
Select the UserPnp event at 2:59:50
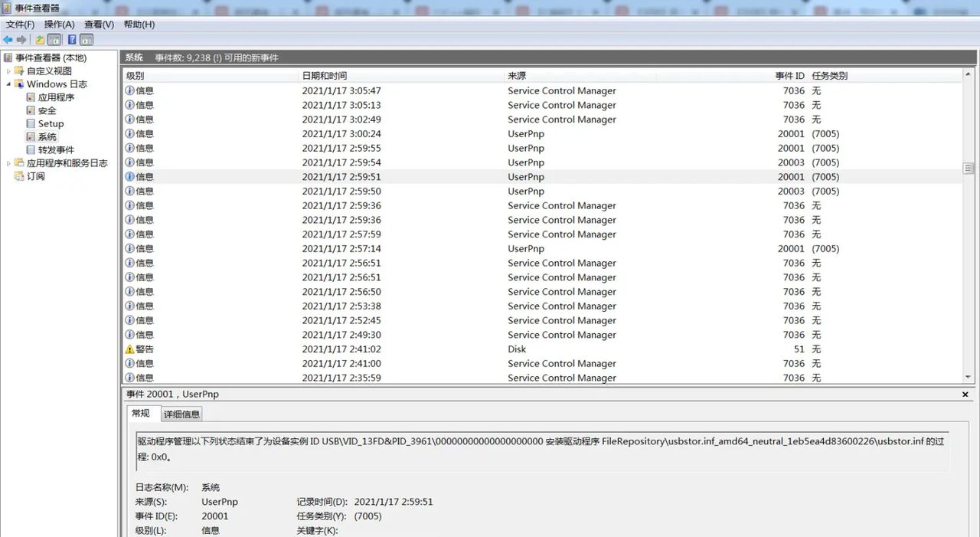coord(542,192)
